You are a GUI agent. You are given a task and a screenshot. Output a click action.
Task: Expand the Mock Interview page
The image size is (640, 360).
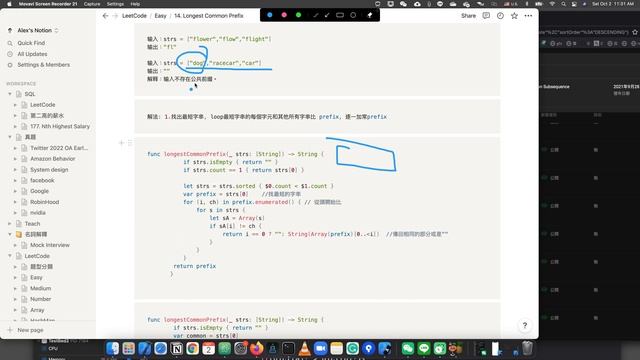[x=16, y=245]
